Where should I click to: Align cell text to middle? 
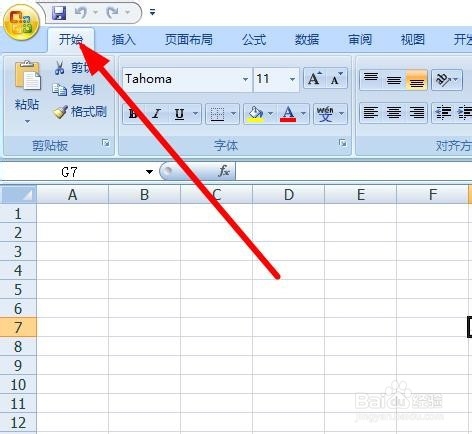click(394, 80)
